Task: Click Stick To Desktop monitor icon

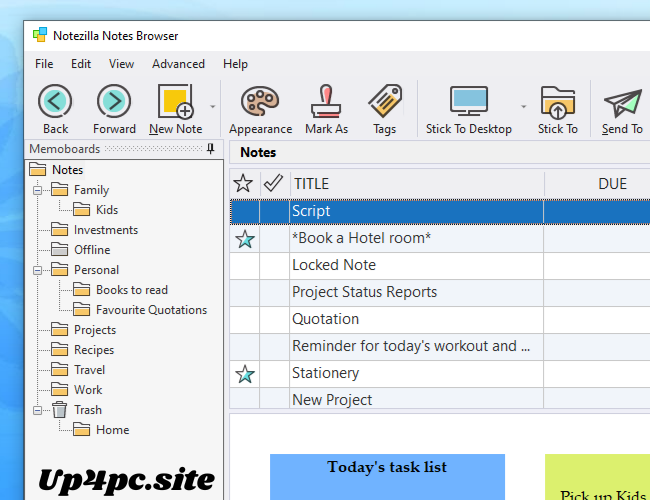Action: 469,101
